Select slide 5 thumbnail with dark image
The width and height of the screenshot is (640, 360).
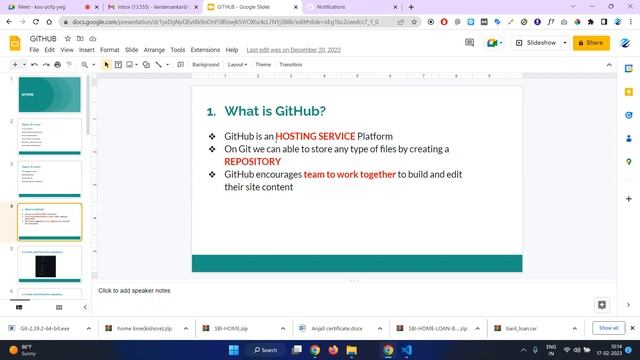[x=49, y=264]
